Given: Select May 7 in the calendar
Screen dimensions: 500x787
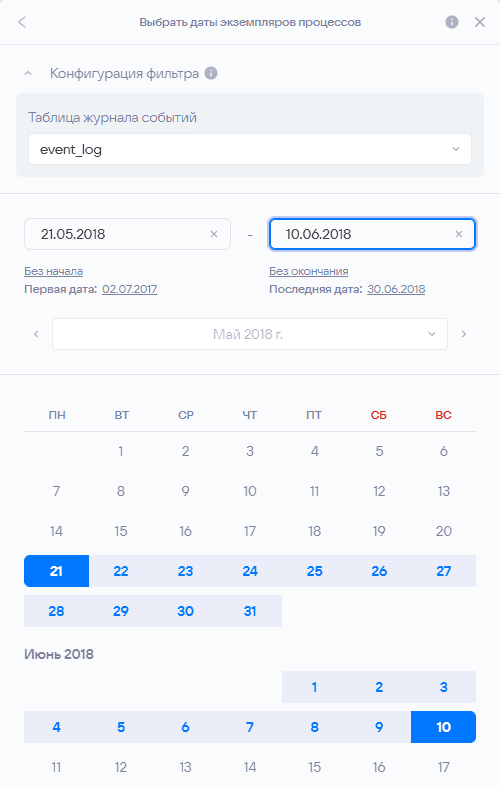Looking at the screenshot, I should point(56,491).
